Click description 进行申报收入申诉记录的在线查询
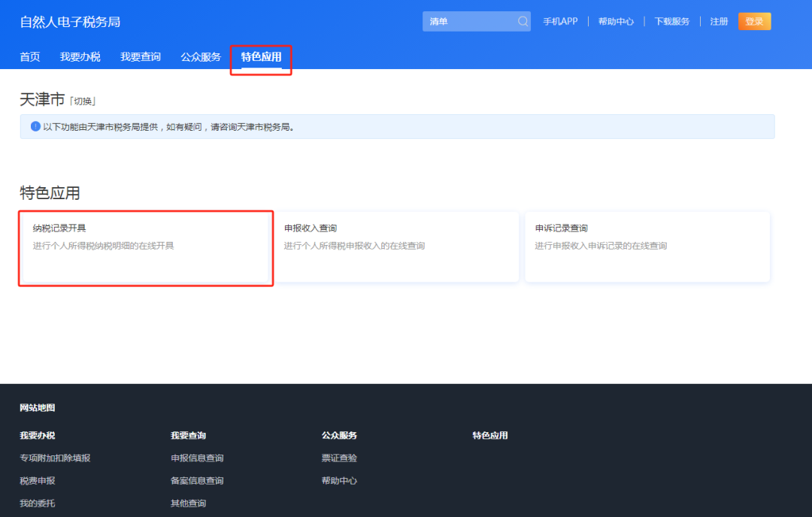The height and width of the screenshot is (517, 812). 601,246
